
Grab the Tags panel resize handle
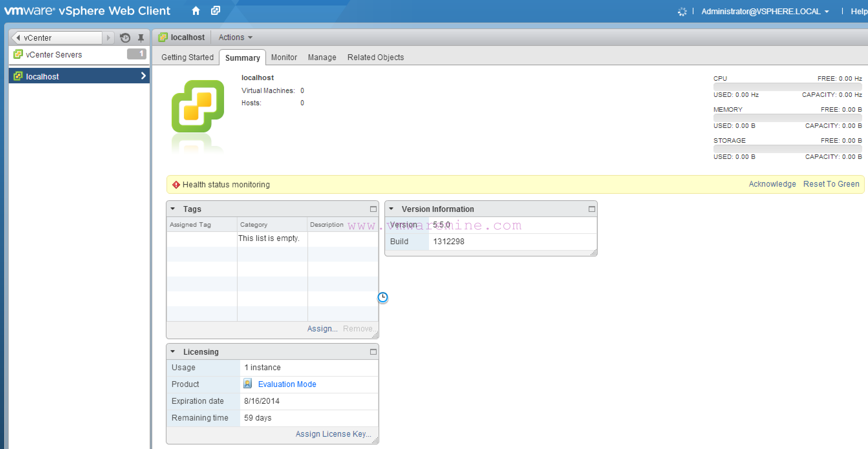point(375,335)
